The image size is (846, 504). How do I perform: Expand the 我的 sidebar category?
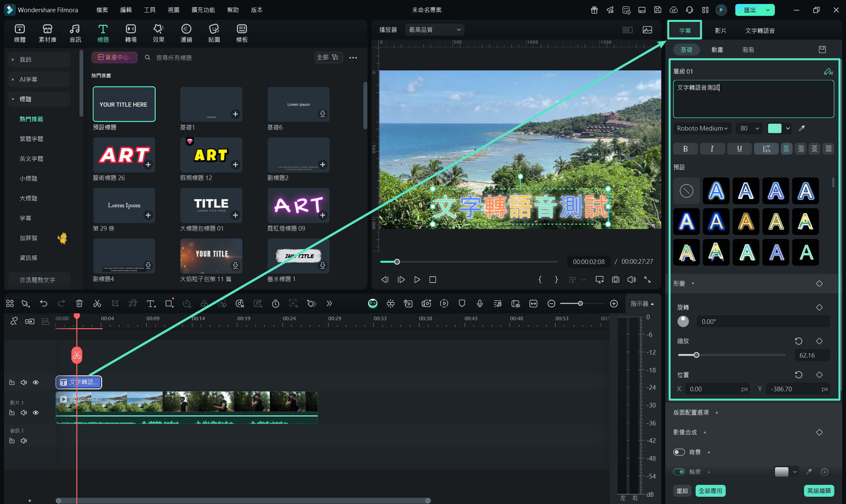point(39,59)
